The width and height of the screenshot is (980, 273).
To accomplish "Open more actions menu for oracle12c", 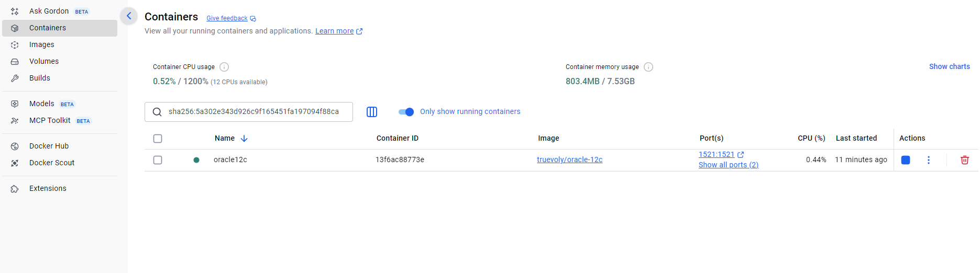I will pyautogui.click(x=929, y=160).
